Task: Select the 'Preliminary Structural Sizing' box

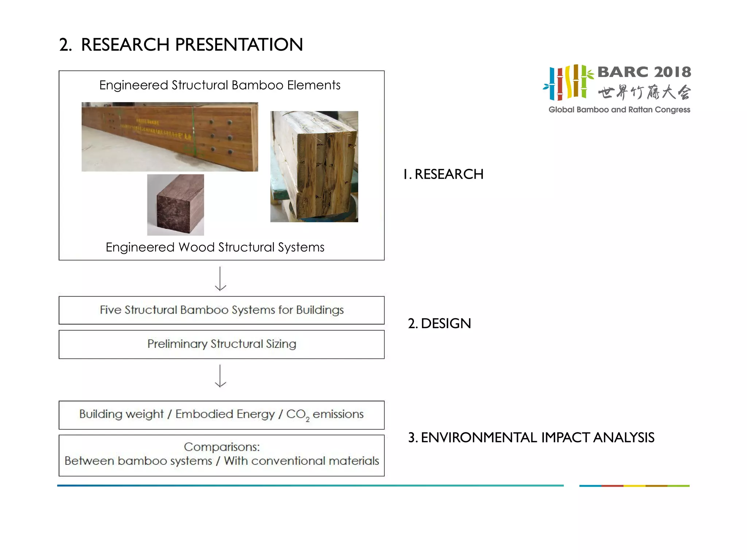Action: pyautogui.click(x=221, y=345)
